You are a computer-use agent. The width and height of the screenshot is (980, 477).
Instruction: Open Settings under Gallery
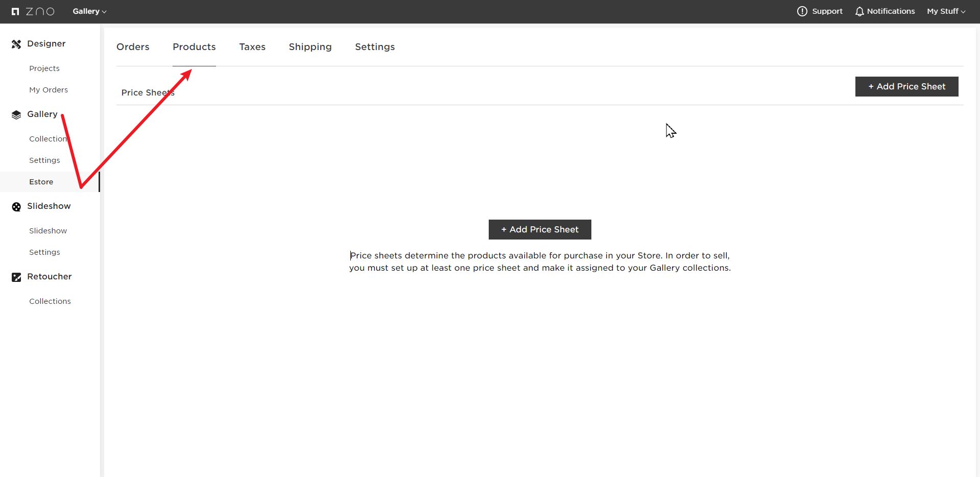44,160
